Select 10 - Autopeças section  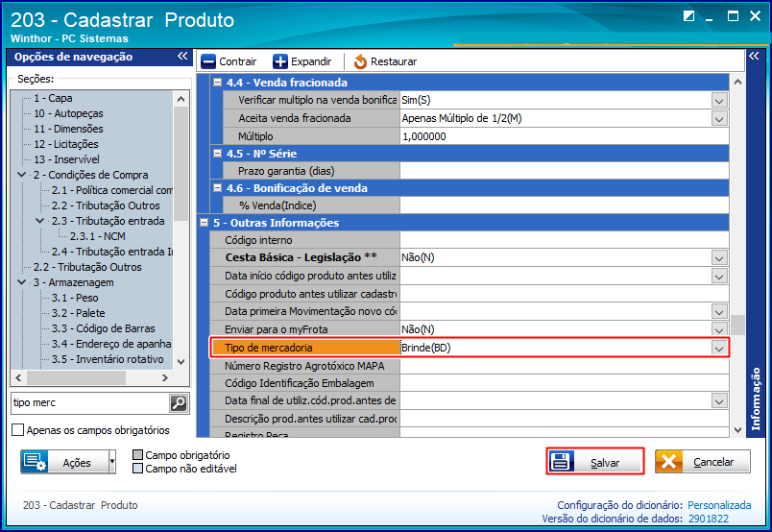point(68,113)
